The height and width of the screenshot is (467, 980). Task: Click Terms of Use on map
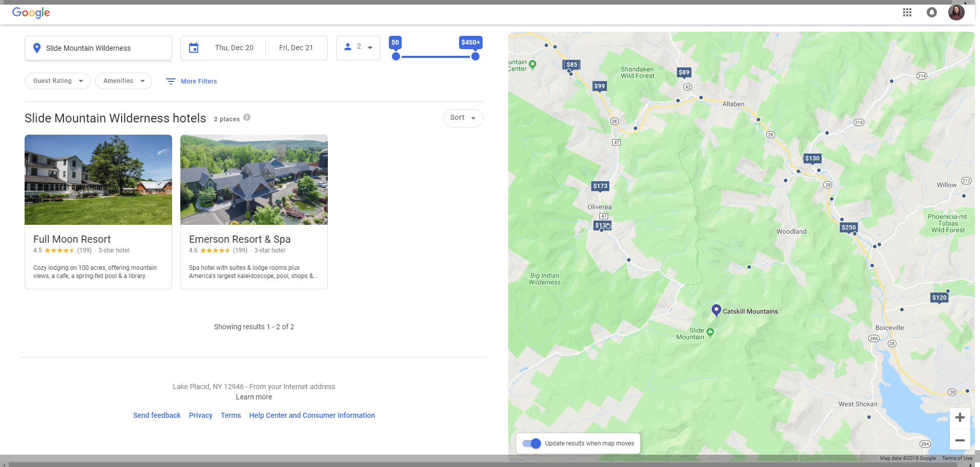(957, 458)
